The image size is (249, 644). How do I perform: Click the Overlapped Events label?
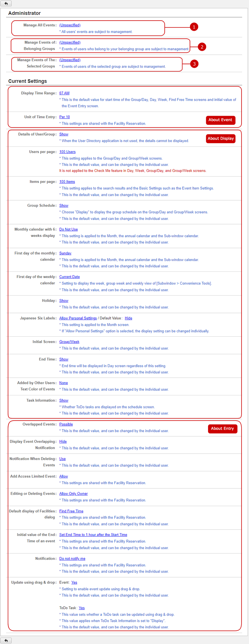click(x=39, y=424)
